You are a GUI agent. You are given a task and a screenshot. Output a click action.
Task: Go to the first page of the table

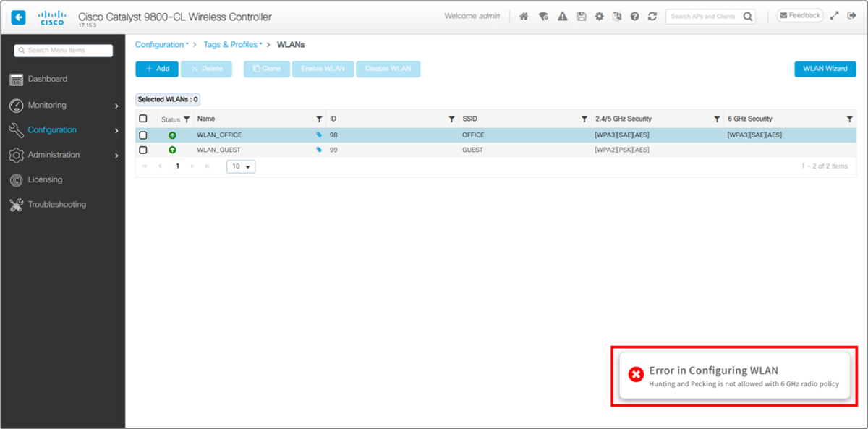tap(145, 166)
